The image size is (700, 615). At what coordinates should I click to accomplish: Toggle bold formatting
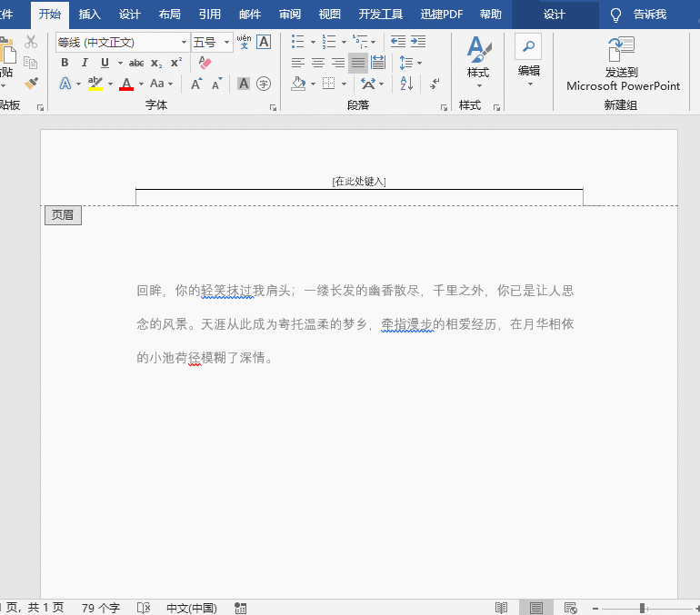pyautogui.click(x=65, y=63)
